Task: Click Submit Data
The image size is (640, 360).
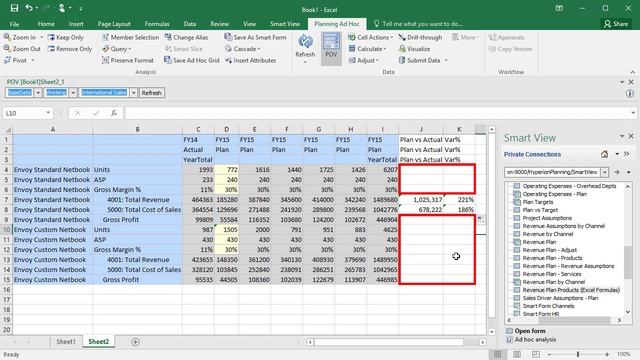Action: click(420, 60)
